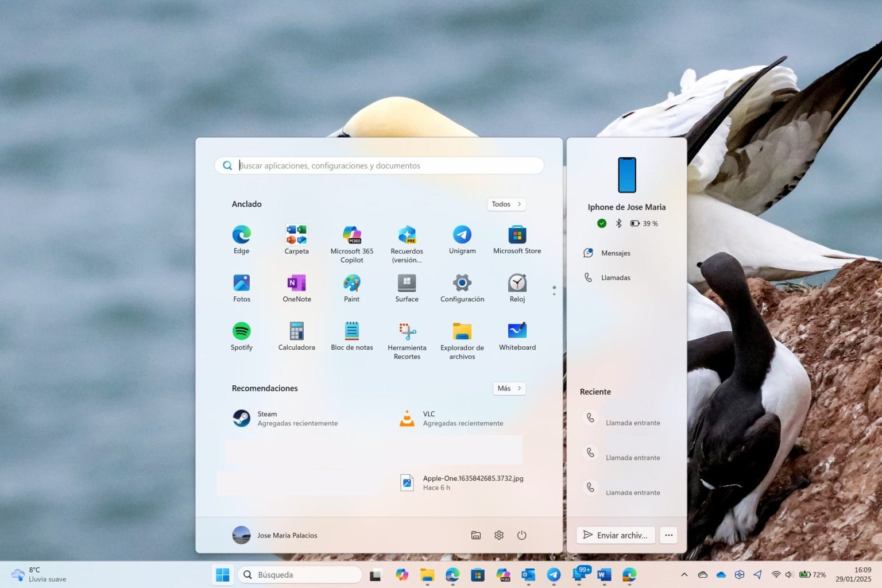Open Llamadas in the phone panel
The image size is (882, 588).
(x=615, y=278)
